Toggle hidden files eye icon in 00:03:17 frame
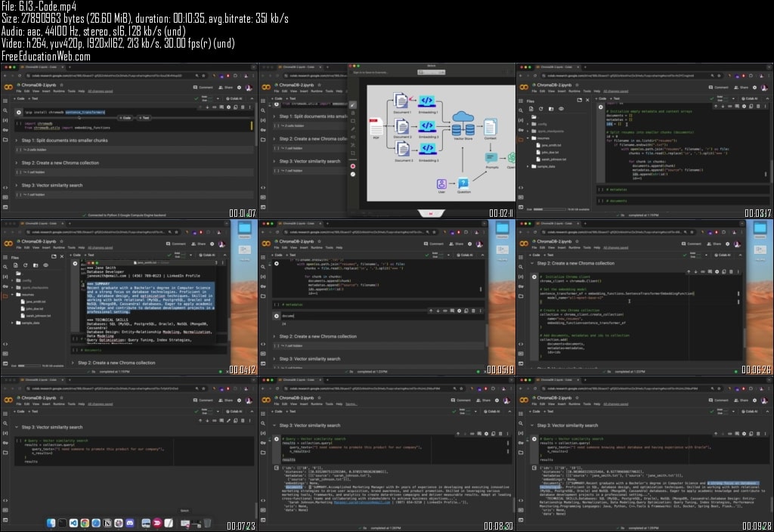 [x=561, y=109]
